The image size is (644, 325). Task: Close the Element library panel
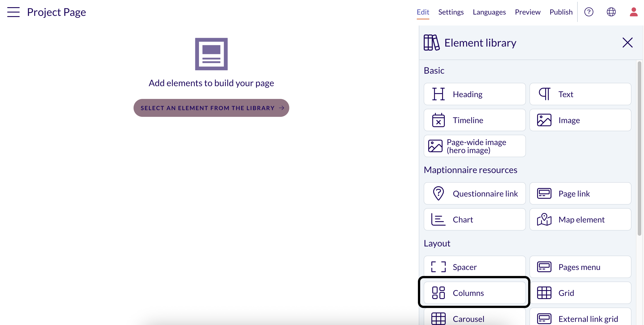(627, 43)
